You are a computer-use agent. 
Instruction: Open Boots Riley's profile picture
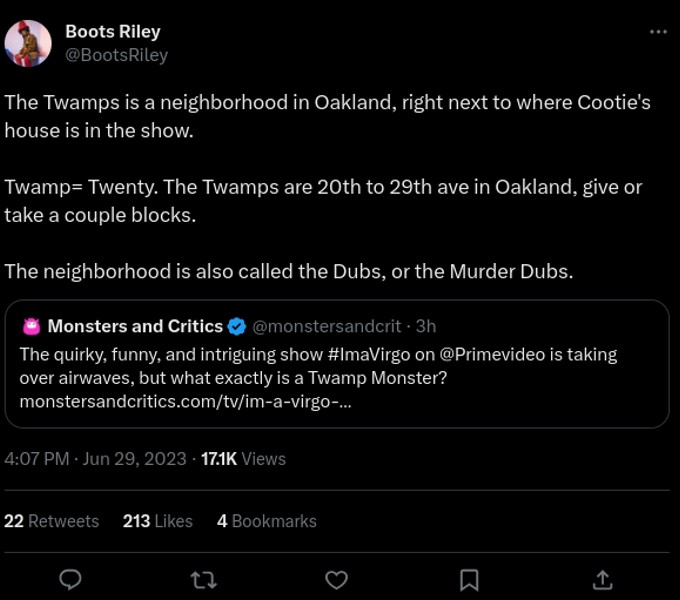[x=28, y=43]
